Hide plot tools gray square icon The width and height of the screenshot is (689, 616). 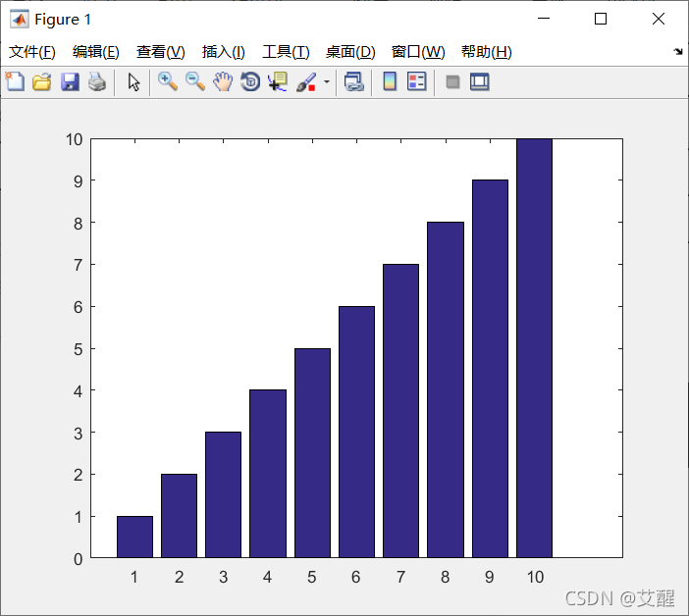pos(452,82)
